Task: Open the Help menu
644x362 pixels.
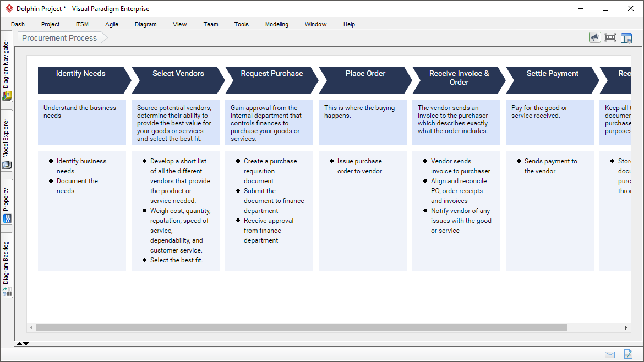Action: (349, 24)
